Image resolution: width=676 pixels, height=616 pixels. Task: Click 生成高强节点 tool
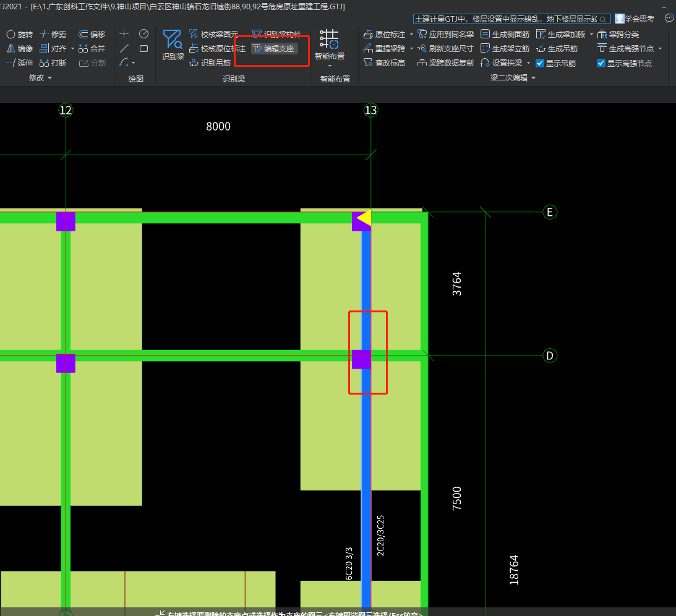coord(625,48)
